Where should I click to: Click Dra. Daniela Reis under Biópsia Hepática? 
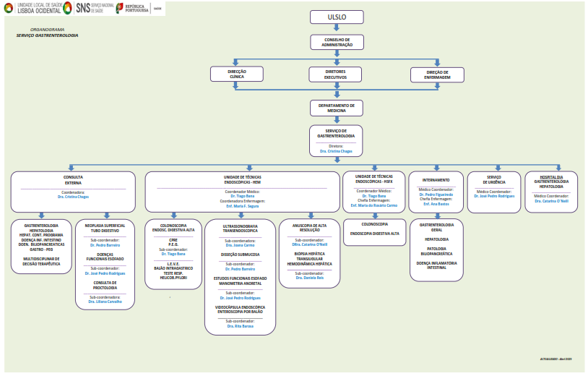(x=309, y=278)
